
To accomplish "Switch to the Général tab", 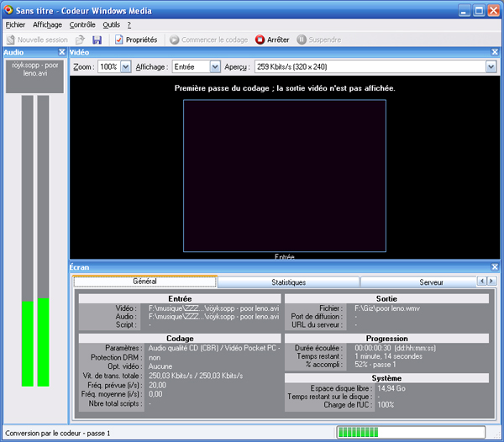I will [x=144, y=282].
